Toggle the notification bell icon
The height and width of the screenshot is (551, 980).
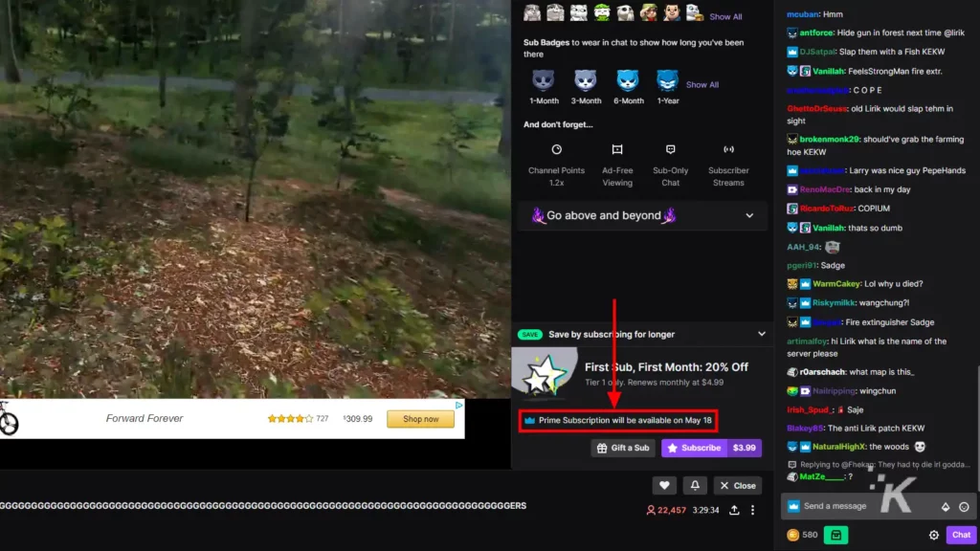pyautogui.click(x=695, y=485)
